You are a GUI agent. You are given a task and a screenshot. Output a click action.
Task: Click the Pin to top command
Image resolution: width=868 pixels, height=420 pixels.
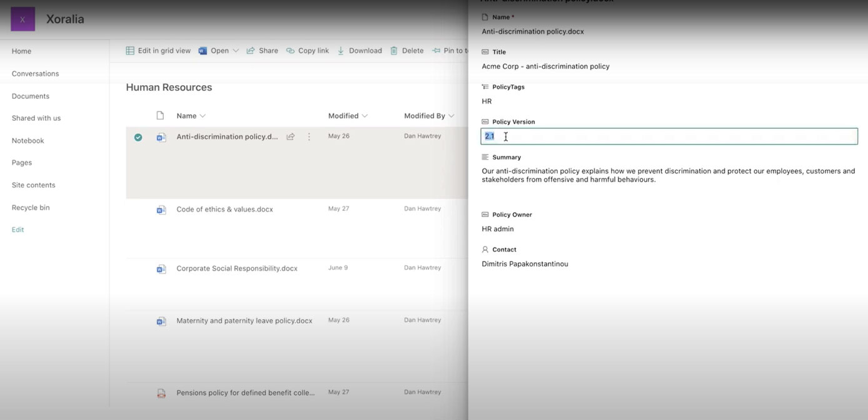click(450, 51)
